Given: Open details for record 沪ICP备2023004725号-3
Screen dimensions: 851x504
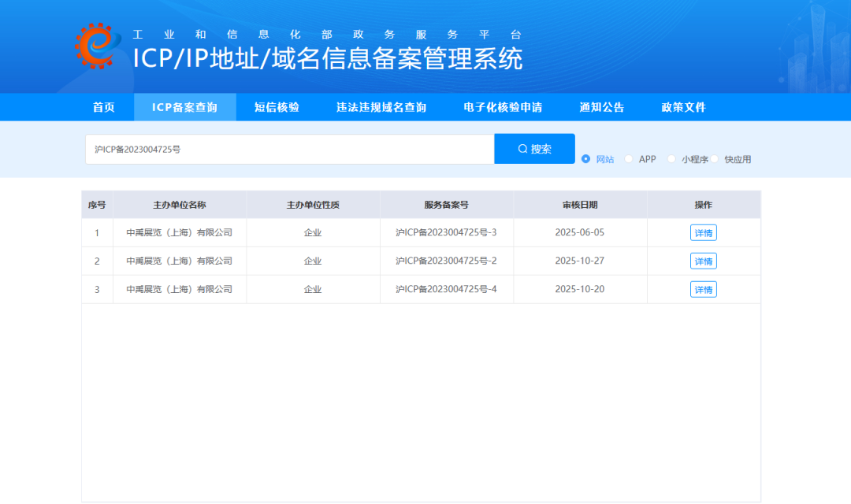Looking at the screenshot, I should pos(703,232).
